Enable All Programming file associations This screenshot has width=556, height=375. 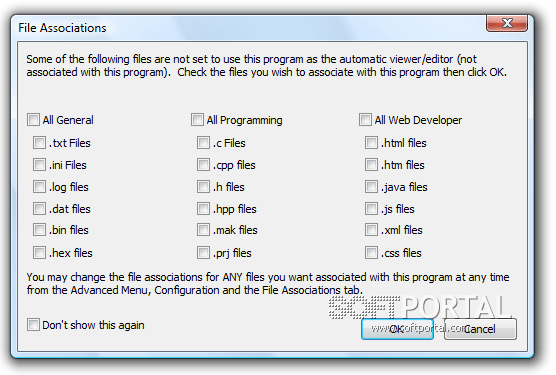(x=197, y=120)
